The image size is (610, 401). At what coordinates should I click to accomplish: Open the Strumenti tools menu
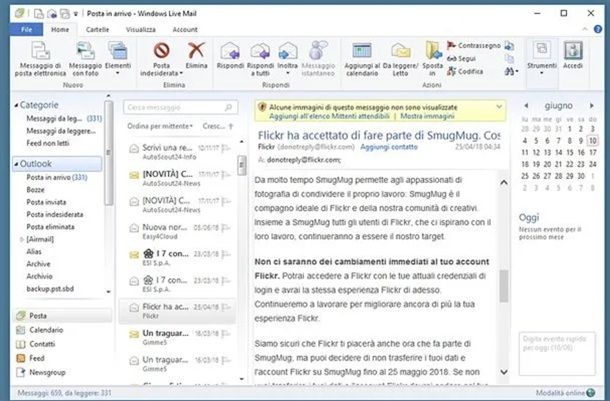click(542, 59)
